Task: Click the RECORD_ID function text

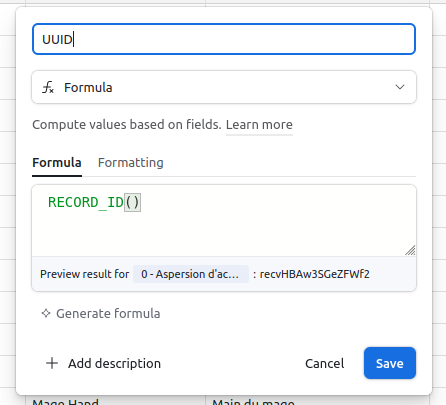Action: [x=86, y=202]
